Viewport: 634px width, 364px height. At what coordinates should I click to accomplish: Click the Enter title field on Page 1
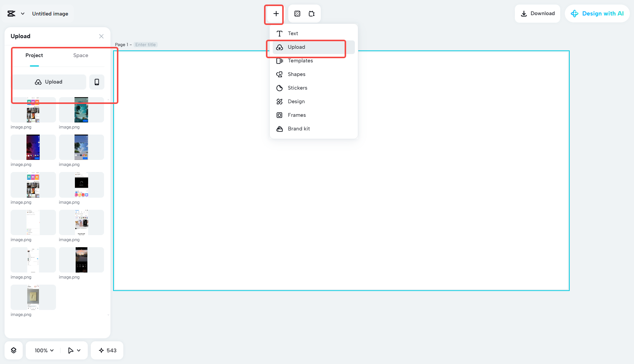click(x=146, y=45)
